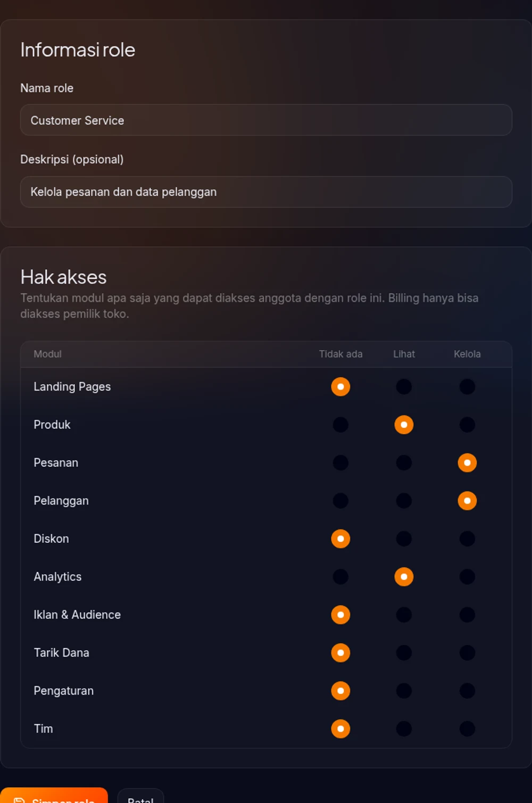Screen dimensions: 532x803
Task: Set Landing Pages access to Lihat
Action: [404, 387]
